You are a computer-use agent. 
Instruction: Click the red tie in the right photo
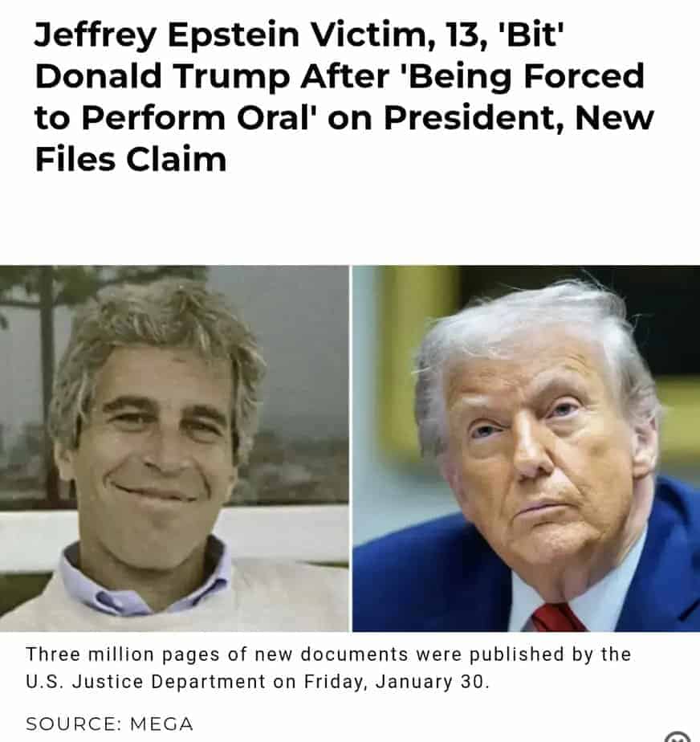pos(558,618)
